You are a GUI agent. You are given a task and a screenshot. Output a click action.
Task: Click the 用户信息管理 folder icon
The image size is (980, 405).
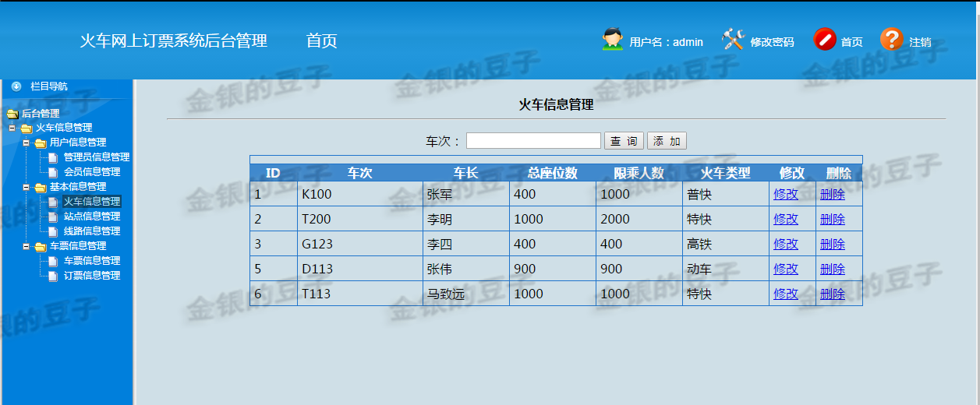[41, 143]
